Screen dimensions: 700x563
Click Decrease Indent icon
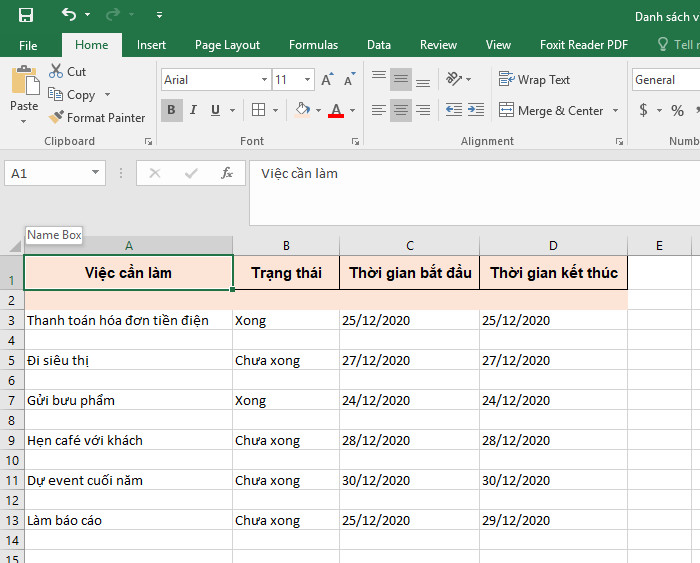click(454, 110)
